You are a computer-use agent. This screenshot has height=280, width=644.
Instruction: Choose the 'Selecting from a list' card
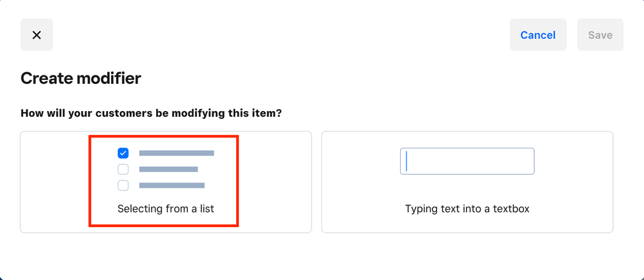pyautogui.click(x=166, y=182)
